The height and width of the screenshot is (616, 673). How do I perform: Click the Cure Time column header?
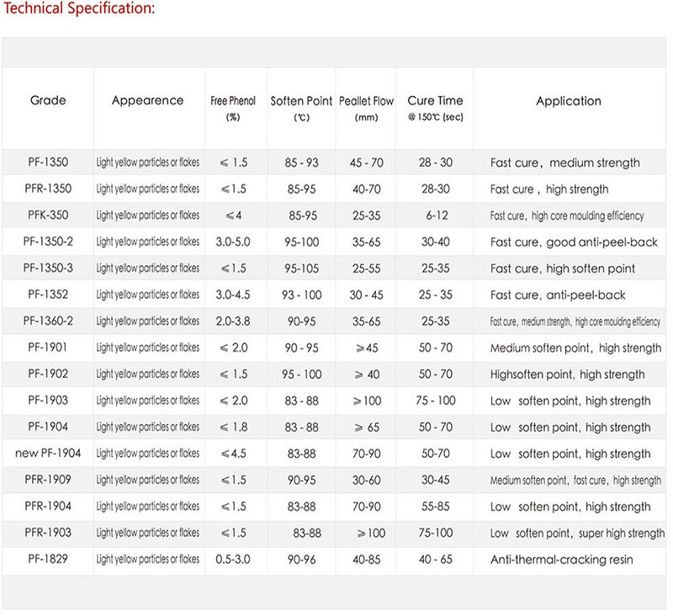433,109
